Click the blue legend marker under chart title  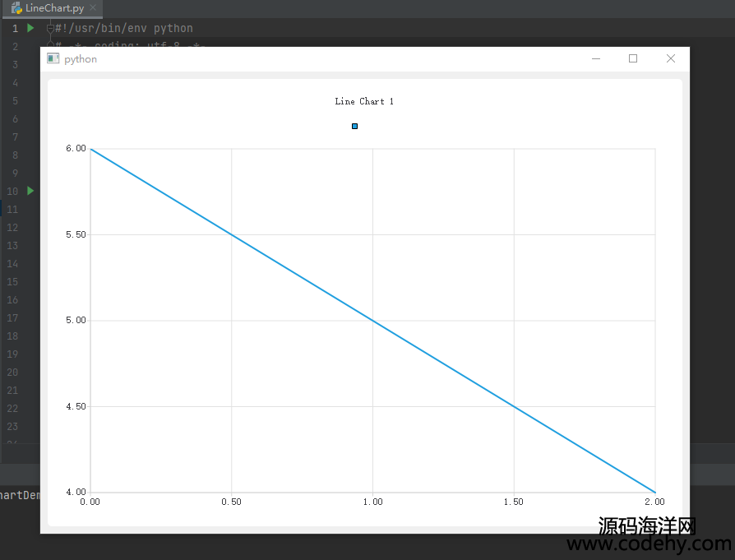tap(354, 126)
